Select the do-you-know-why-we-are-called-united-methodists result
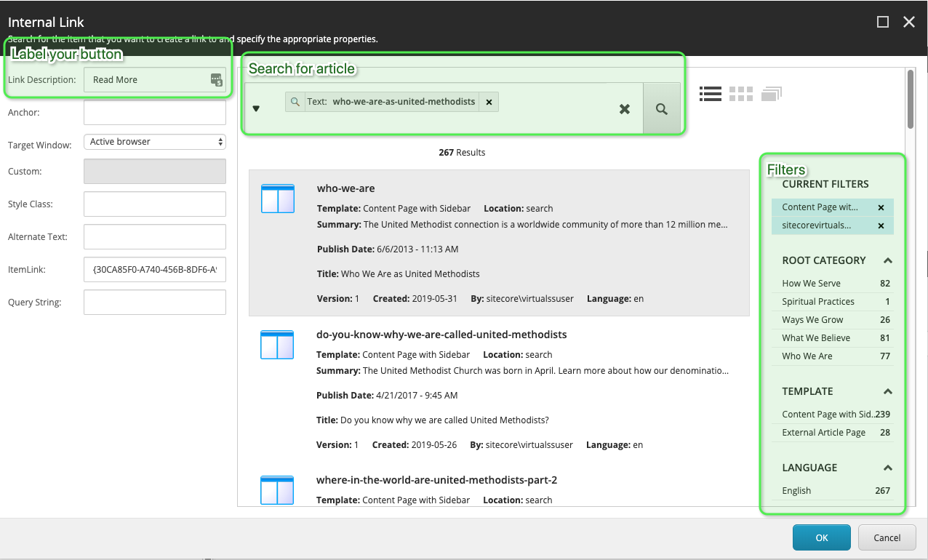 coord(441,335)
